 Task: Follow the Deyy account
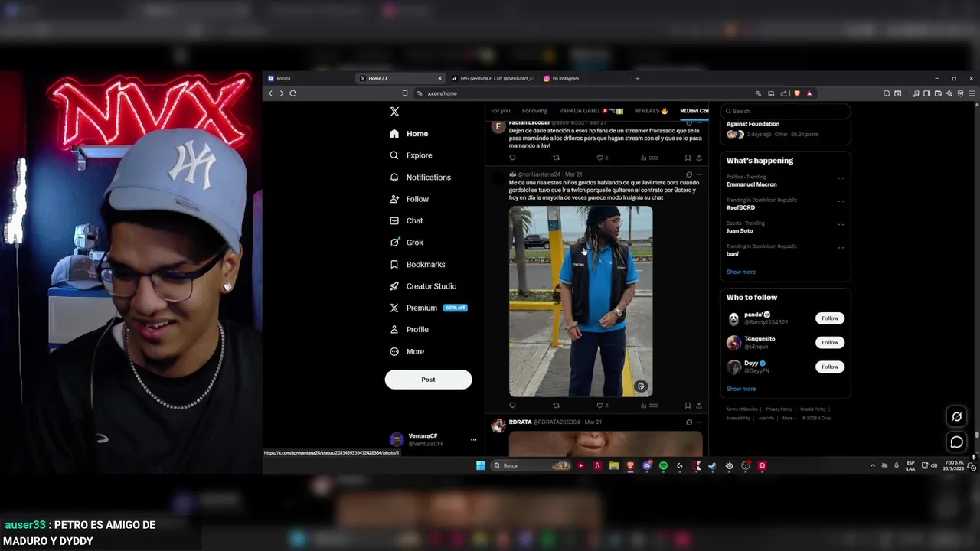pyautogui.click(x=830, y=367)
